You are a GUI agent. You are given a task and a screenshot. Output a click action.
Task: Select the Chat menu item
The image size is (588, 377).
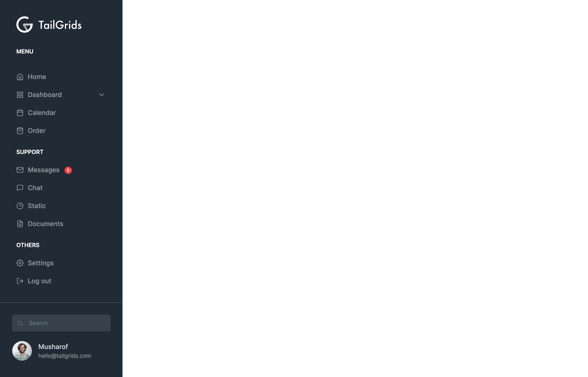coord(35,188)
